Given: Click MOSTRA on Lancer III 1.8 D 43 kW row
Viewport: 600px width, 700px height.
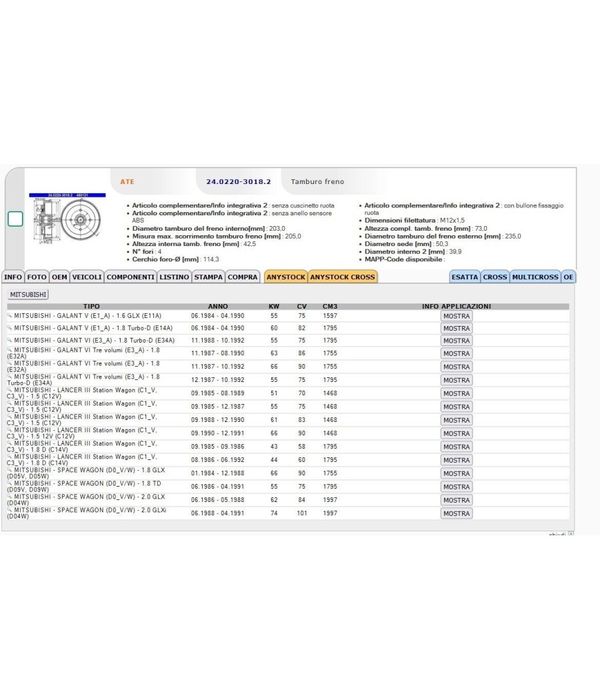Looking at the screenshot, I should (456, 447).
